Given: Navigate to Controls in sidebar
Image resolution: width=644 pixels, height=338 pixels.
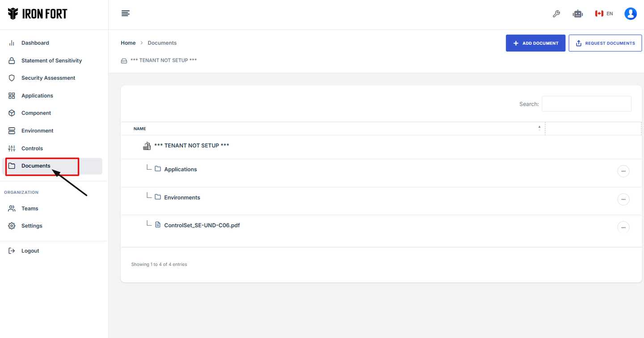Looking at the screenshot, I should (x=32, y=148).
